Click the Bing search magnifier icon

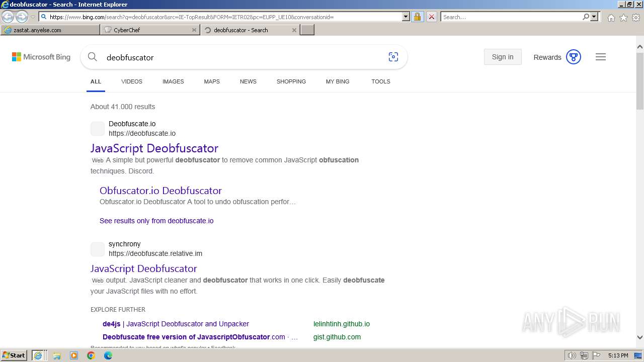(93, 57)
